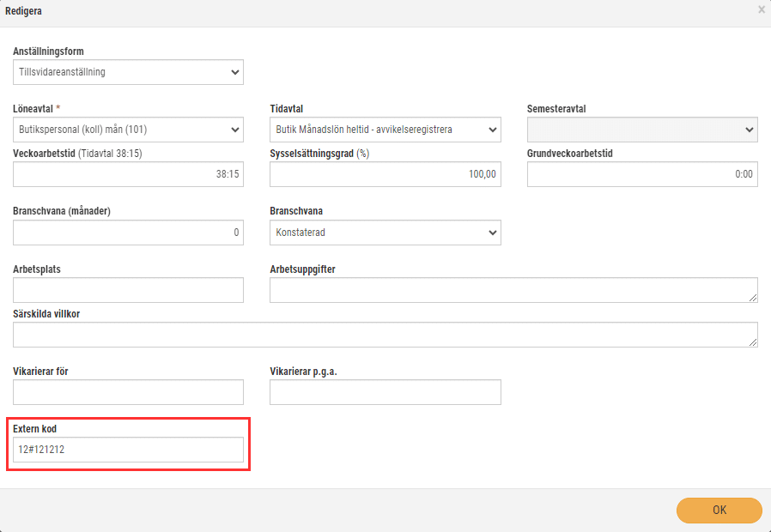Image resolution: width=771 pixels, height=532 pixels.
Task: Click the Löneavtal chevron arrow icon
Action: pyautogui.click(x=235, y=130)
